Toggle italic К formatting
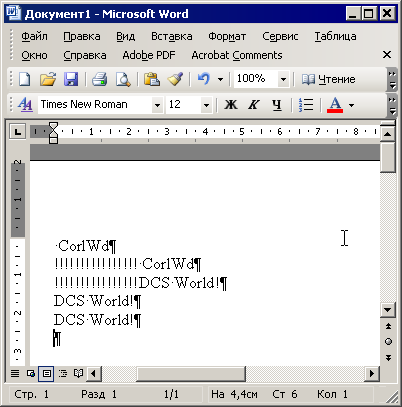Viewport: 402px width, 407px height. [x=253, y=105]
